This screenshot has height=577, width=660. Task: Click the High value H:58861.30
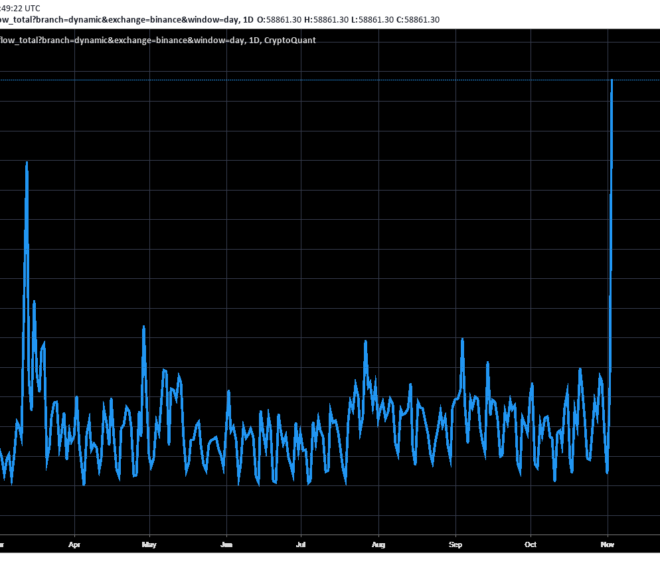coord(326,20)
